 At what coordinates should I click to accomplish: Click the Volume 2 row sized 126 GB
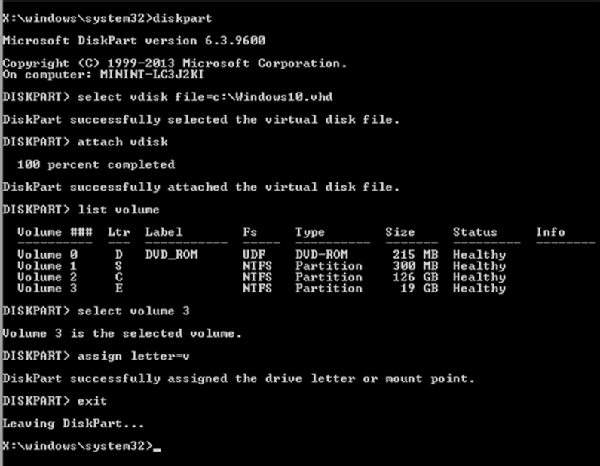(261, 277)
